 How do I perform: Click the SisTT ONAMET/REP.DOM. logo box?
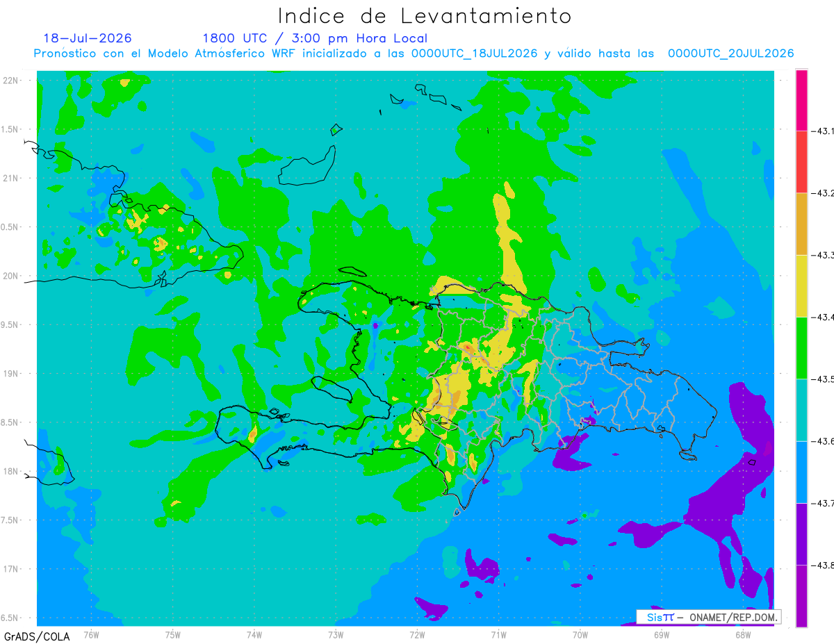coord(708,617)
